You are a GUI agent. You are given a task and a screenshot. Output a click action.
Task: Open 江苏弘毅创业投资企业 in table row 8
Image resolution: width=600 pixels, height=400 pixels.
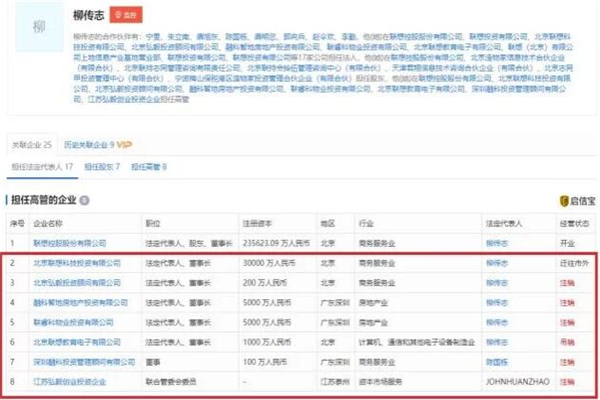70,382
